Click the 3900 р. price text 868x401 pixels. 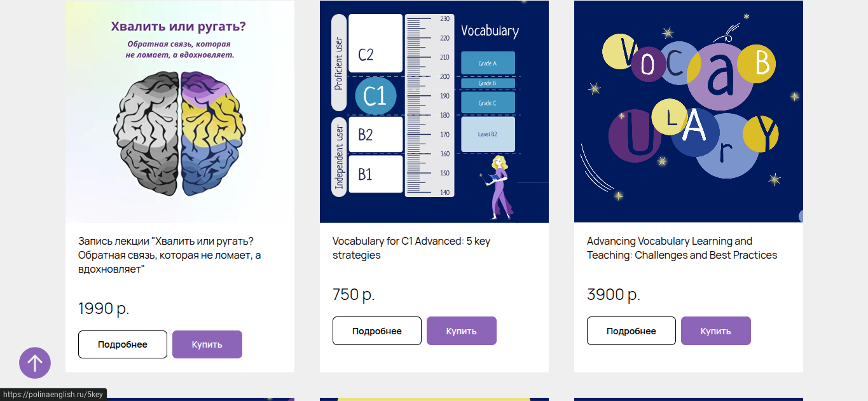pyautogui.click(x=613, y=295)
